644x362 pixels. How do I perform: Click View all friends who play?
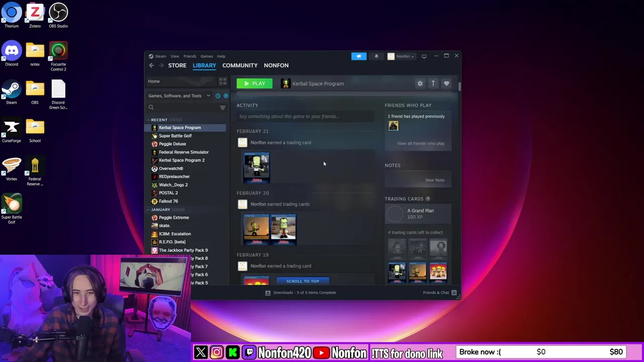(x=421, y=143)
